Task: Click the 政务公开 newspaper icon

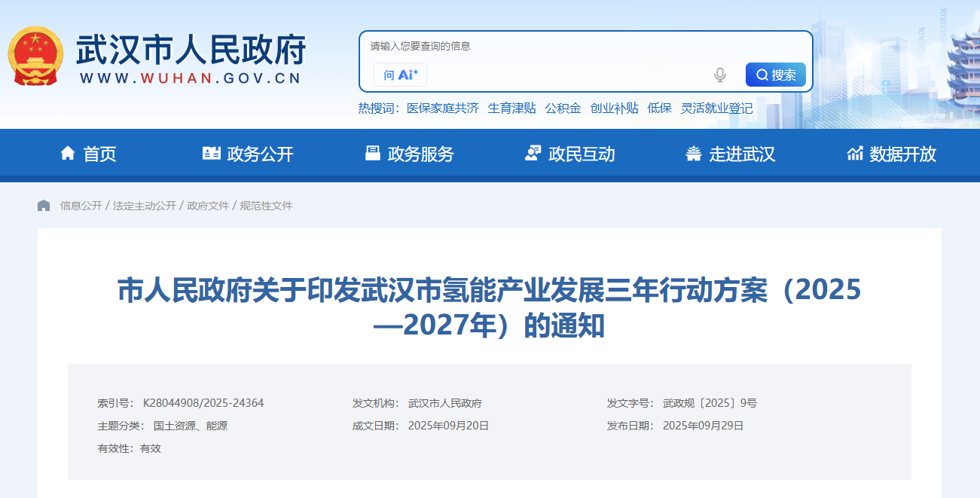Action: 212,154
